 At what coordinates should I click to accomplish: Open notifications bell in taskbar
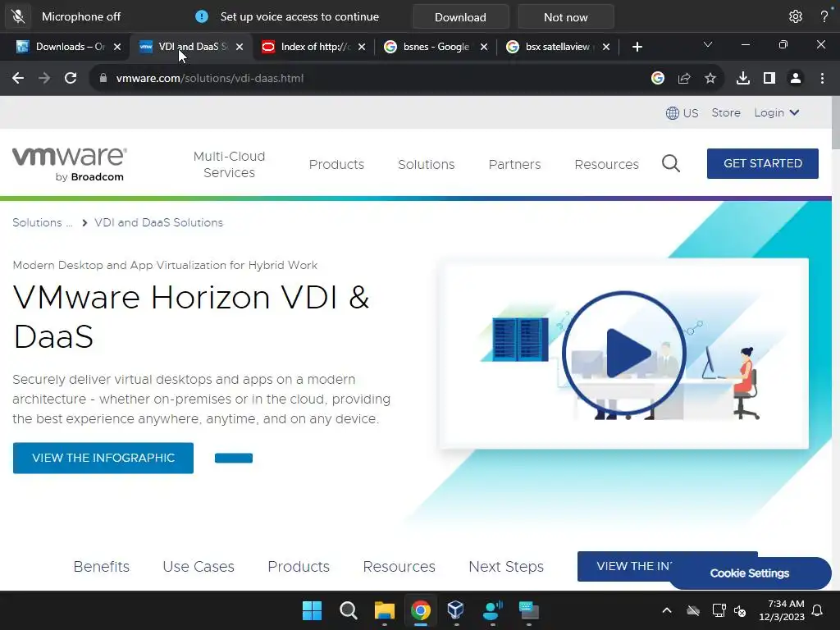click(818, 610)
